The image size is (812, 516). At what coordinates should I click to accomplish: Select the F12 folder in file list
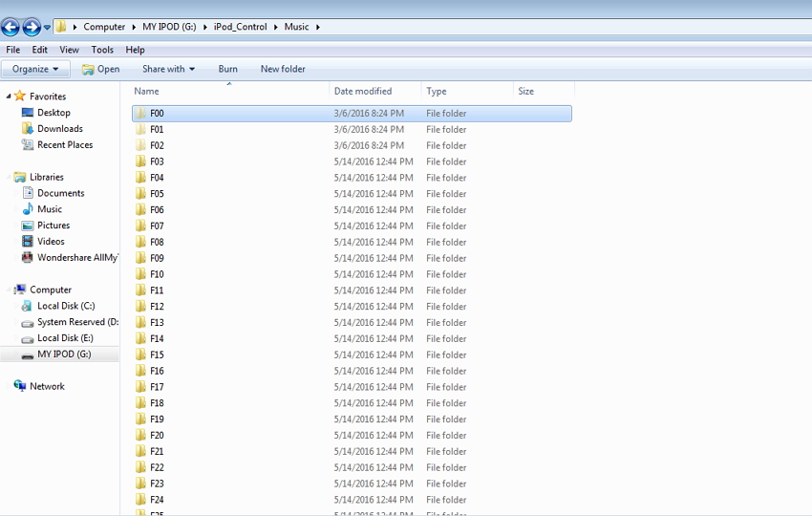(157, 307)
